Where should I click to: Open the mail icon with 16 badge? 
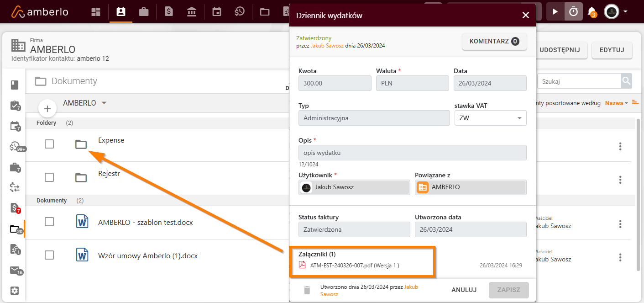coord(16,271)
